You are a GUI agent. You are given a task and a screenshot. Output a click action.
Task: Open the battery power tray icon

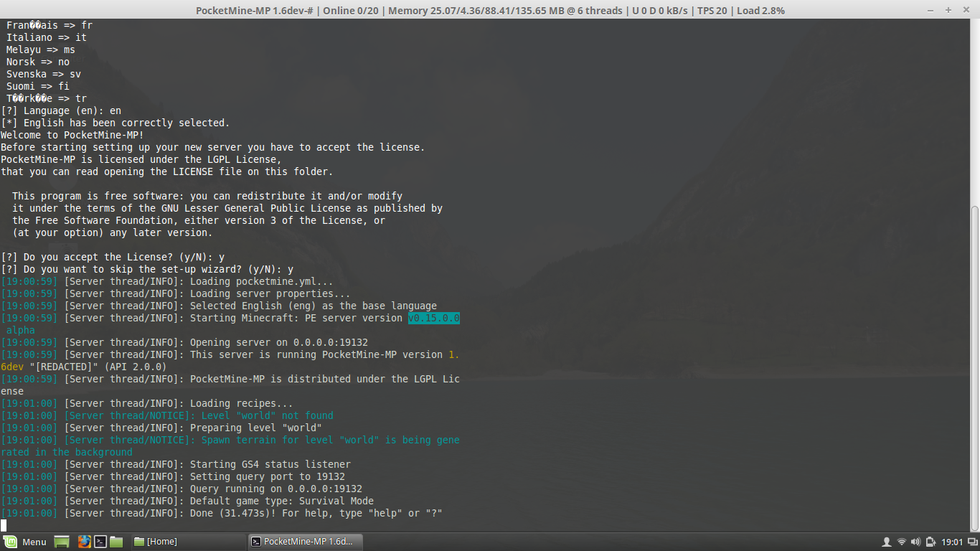pyautogui.click(x=931, y=542)
